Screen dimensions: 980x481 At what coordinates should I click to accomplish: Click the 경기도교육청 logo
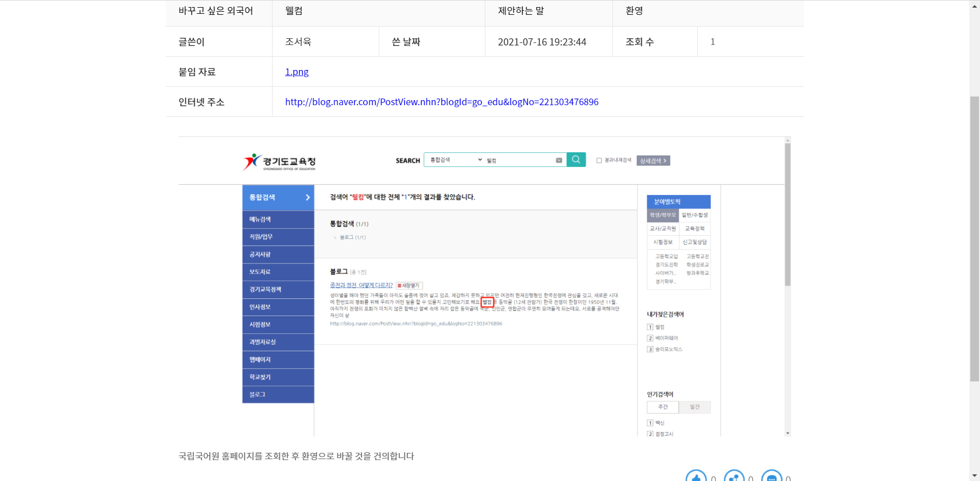pyautogui.click(x=279, y=162)
